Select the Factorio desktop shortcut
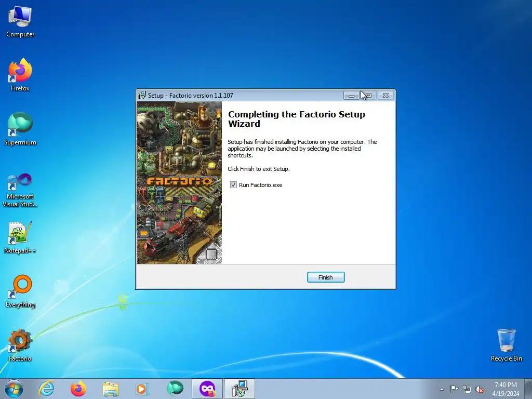Viewport: 532px width, 399px height. 20,345
